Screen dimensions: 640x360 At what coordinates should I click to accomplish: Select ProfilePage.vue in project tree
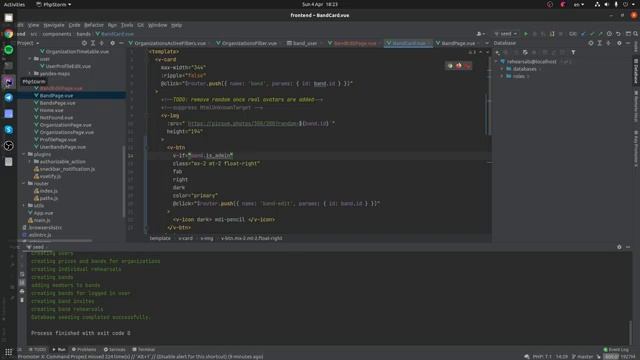pyautogui.click(x=58, y=140)
